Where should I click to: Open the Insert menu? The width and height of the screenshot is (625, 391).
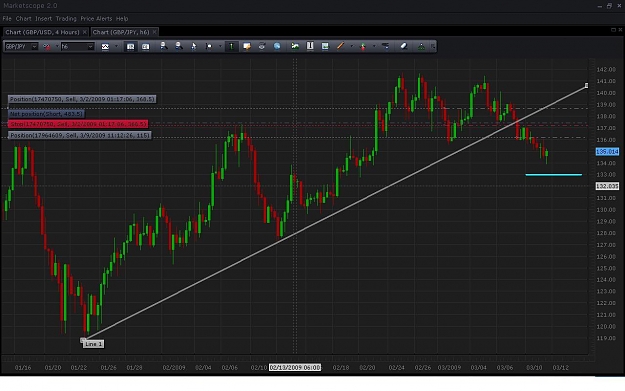(x=43, y=19)
